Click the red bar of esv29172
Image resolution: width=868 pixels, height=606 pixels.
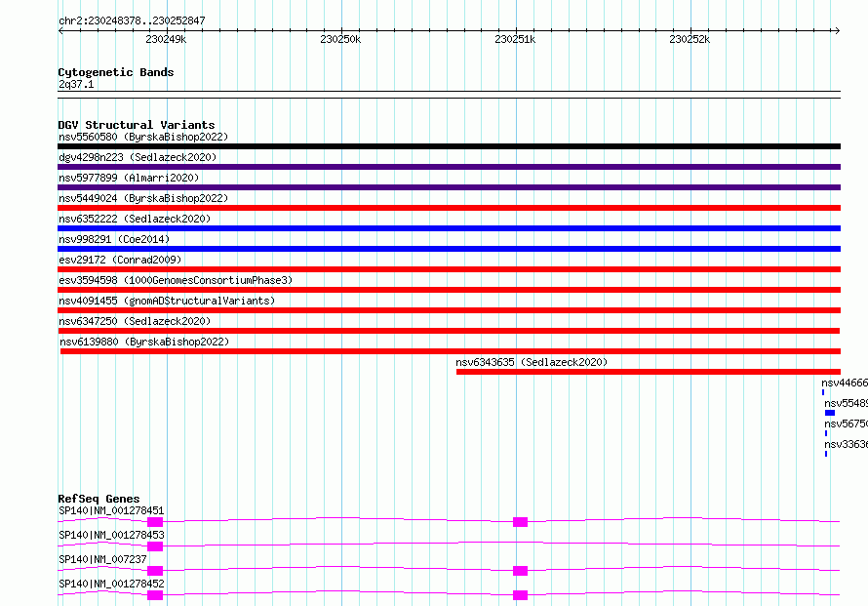click(x=449, y=269)
